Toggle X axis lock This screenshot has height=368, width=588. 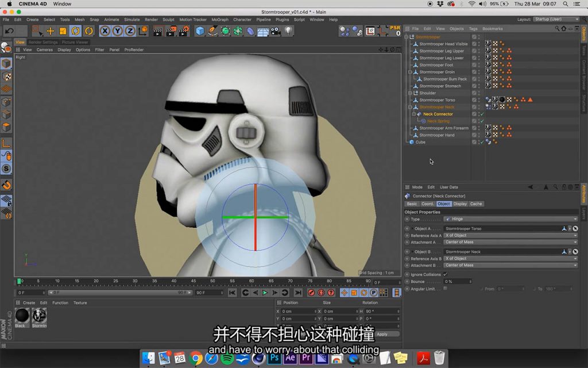[105, 31]
